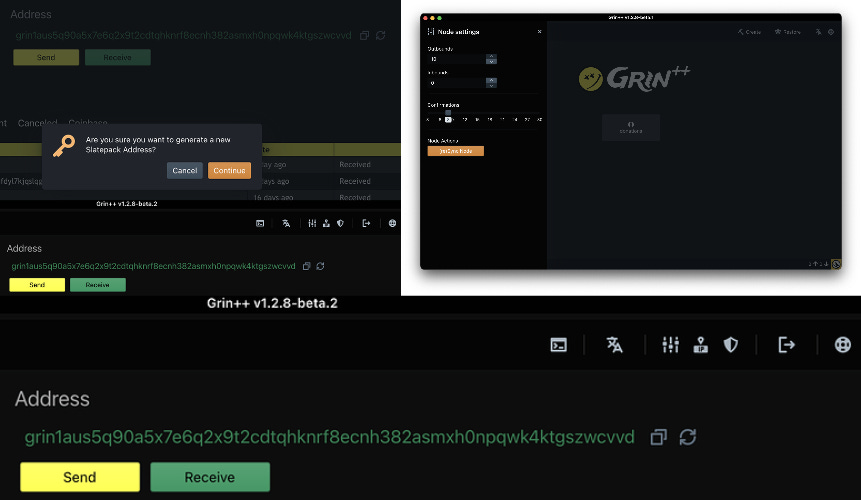Click the dimmed Receive button behind the dialog

click(x=118, y=58)
